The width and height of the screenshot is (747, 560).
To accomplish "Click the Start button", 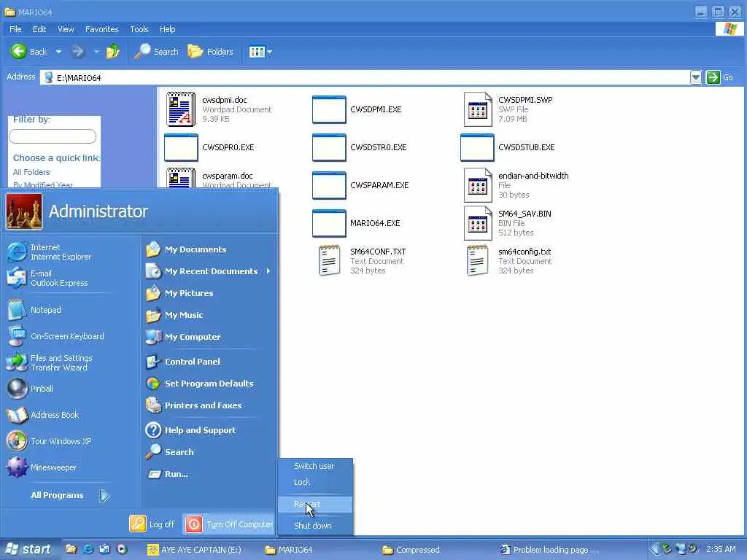I will click(28, 549).
